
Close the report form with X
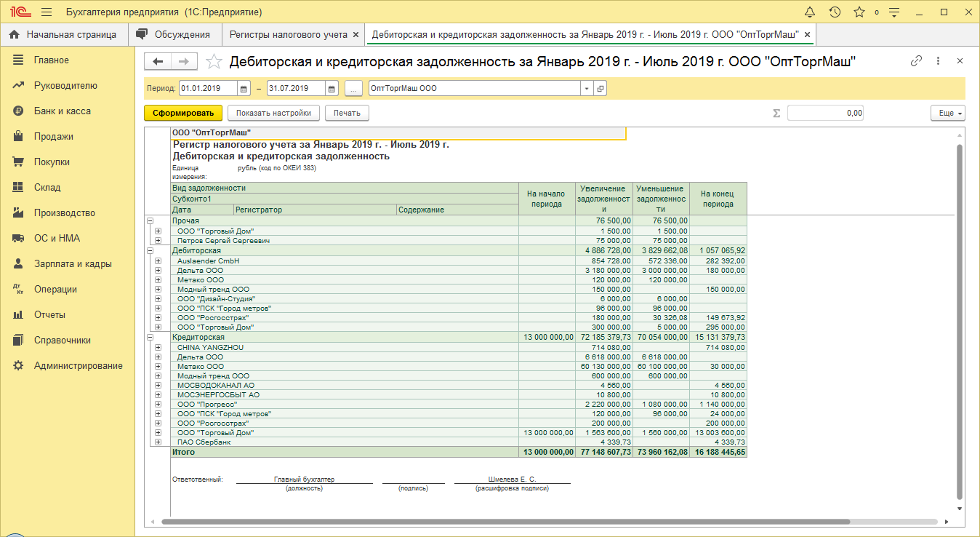coord(960,62)
